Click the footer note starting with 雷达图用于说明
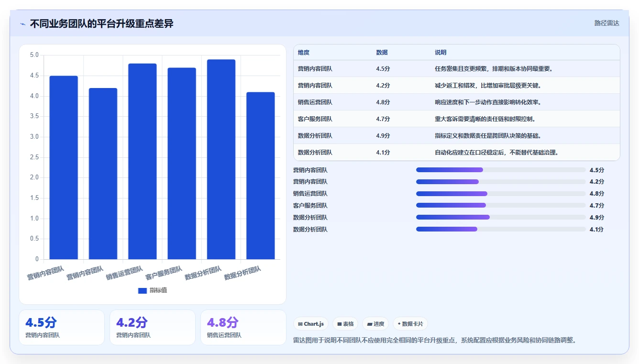Screen dimensions: 639x364 coord(434,341)
